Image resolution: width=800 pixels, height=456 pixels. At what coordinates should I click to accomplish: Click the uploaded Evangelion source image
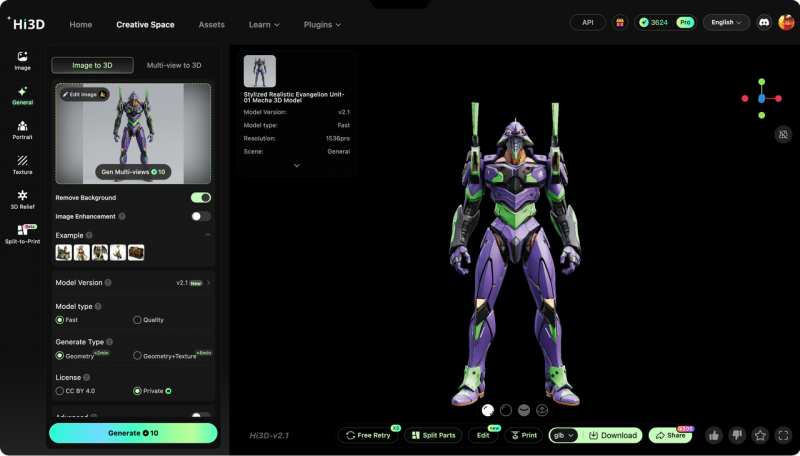click(x=133, y=133)
